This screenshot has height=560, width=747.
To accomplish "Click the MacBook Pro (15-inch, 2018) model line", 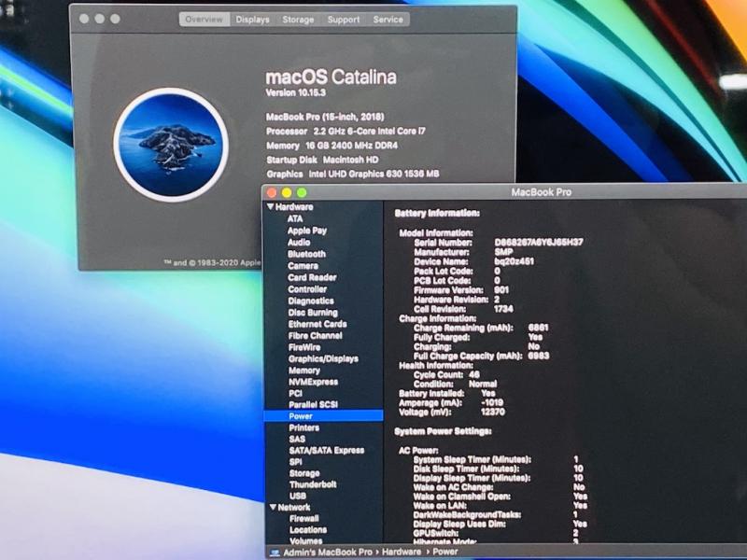I will [x=325, y=117].
